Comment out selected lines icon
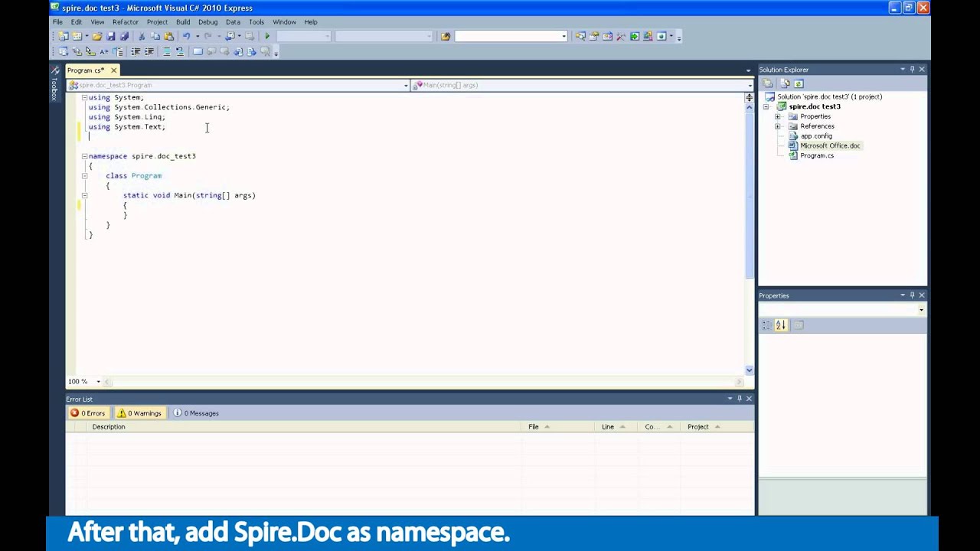 coord(166,51)
